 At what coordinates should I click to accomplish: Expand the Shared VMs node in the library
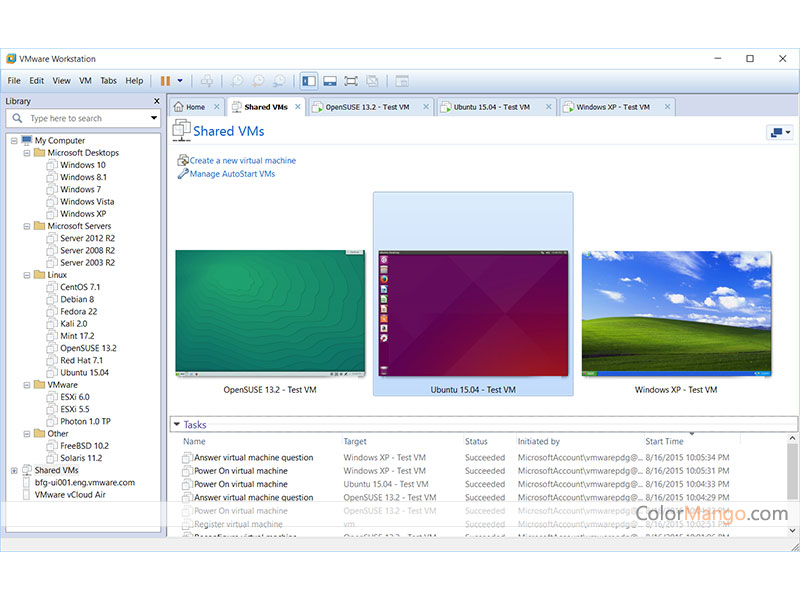pos(14,470)
